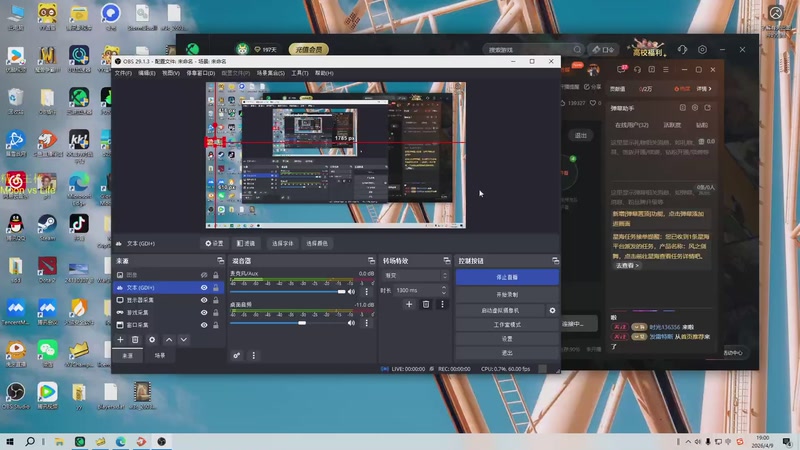The height and width of the screenshot is (450, 800).
Task: Hide the 窗口采集 source
Action: pos(204,324)
